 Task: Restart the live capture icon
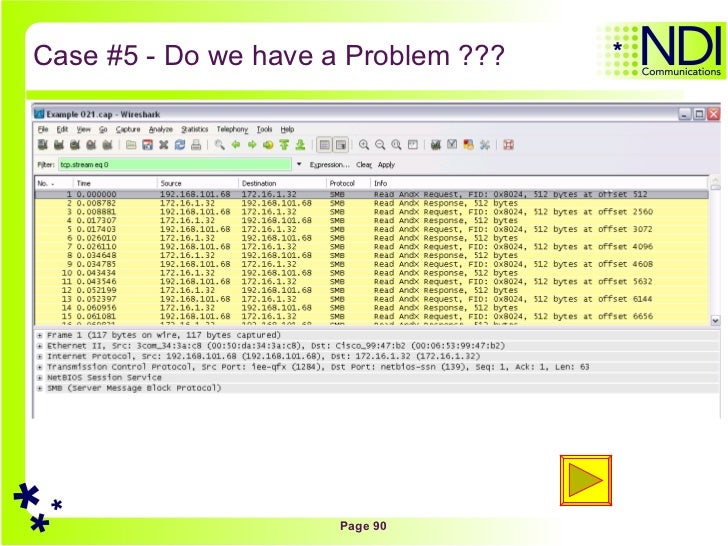tap(107, 145)
